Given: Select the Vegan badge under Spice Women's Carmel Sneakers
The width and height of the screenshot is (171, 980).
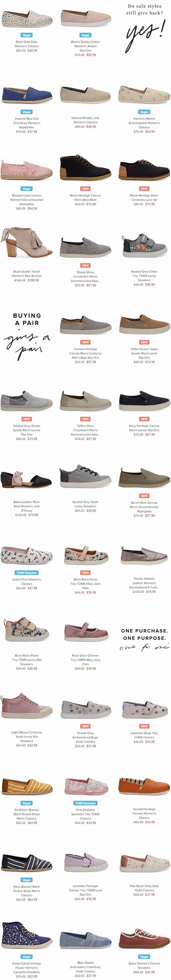Looking at the screenshot, I should [x=144, y=956].
